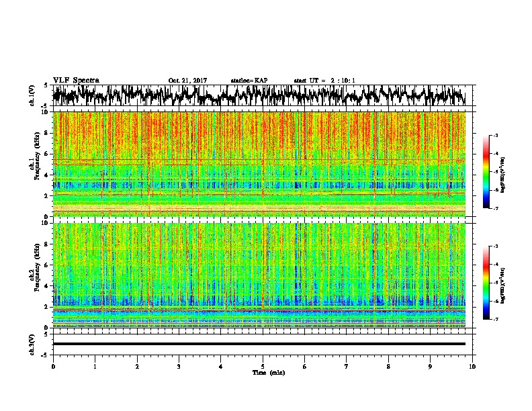Viewport: 532px width, 411px height.
Task: Click the "10" tick on the time axis
Action: [x=472, y=366]
